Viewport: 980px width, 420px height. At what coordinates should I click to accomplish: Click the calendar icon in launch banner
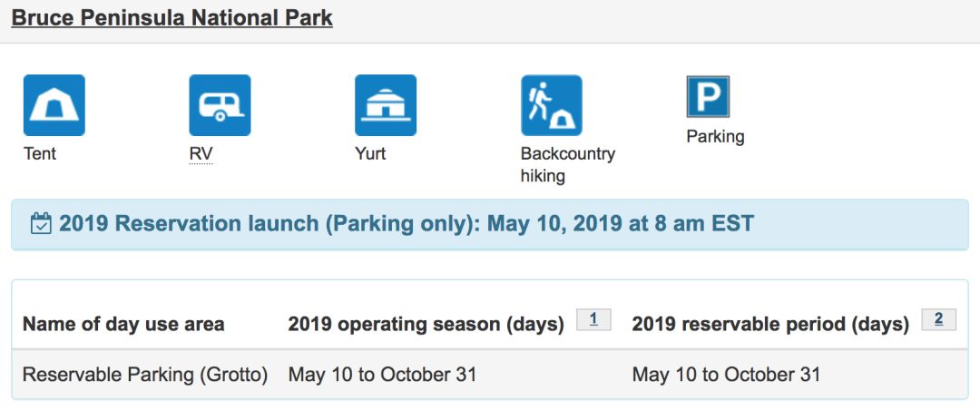pyautogui.click(x=41, y=223)
